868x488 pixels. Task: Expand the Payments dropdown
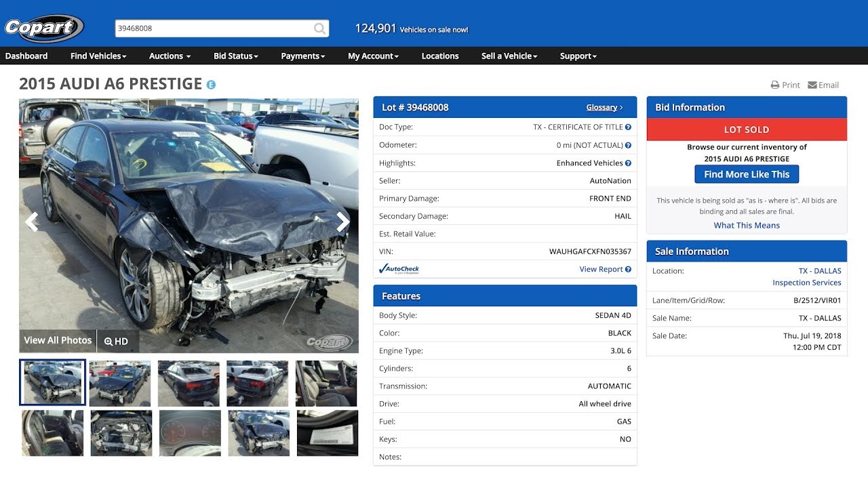pos(303,56)
